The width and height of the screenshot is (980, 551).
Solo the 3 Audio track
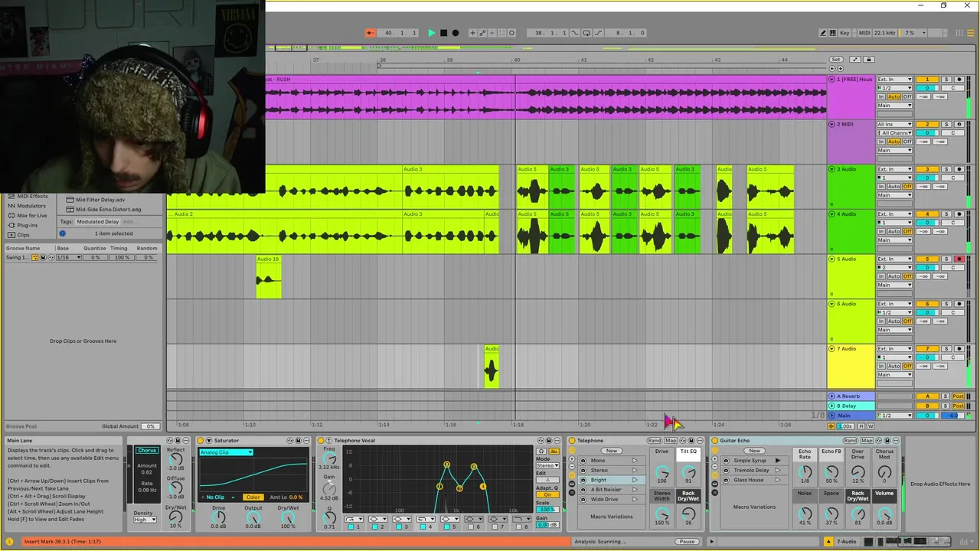point(946,169)
